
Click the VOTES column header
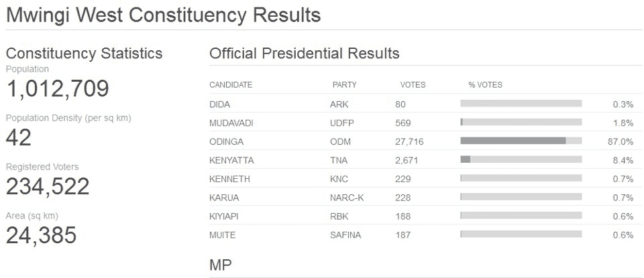(413, 85)
